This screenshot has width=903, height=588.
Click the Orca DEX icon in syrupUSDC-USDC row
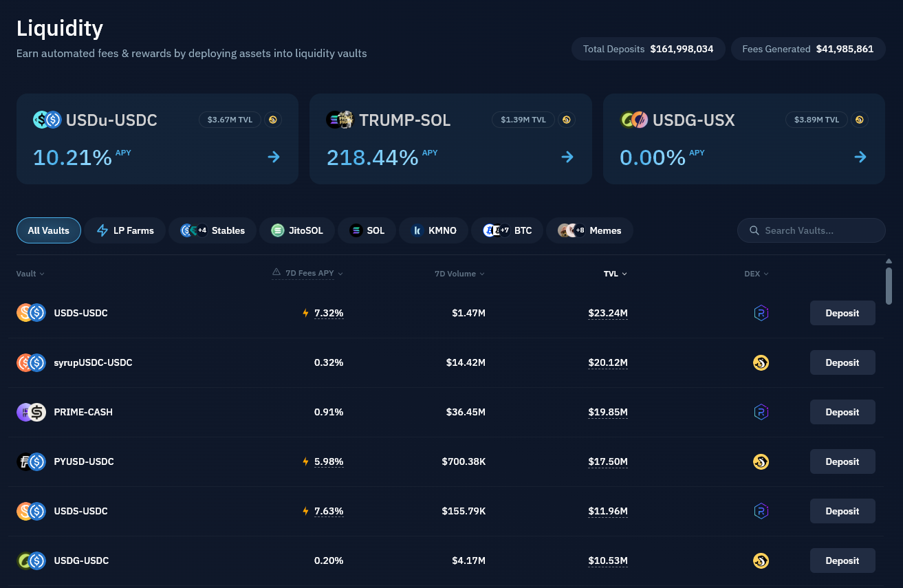point(761,362)
